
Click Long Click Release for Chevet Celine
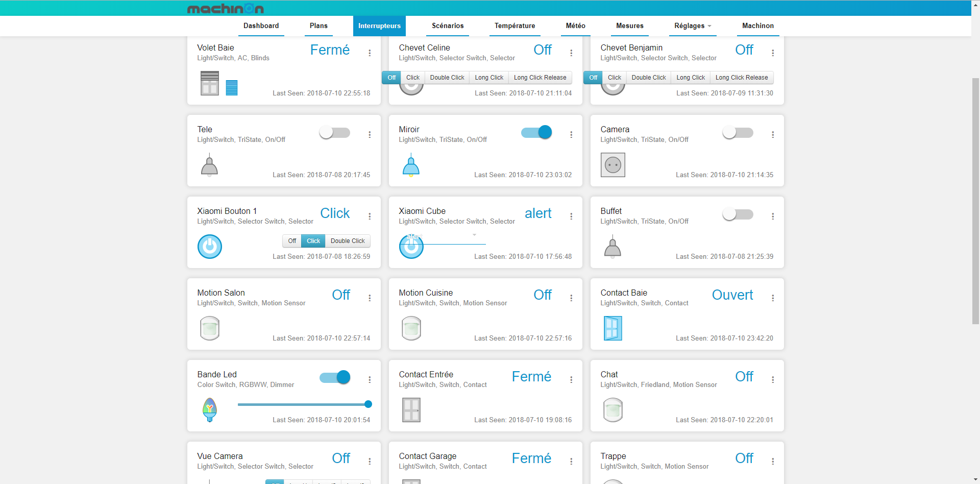540,78
